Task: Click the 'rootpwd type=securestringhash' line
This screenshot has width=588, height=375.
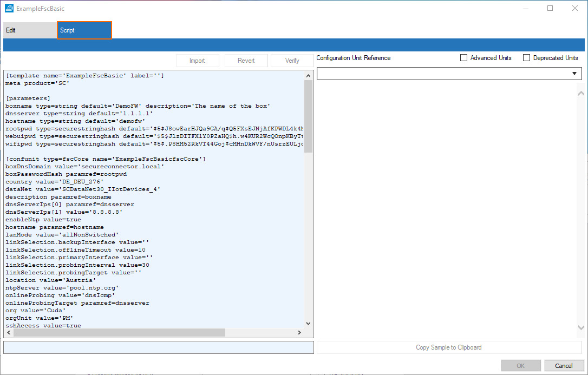Action: pyautogui.click(x=154, y=129)
